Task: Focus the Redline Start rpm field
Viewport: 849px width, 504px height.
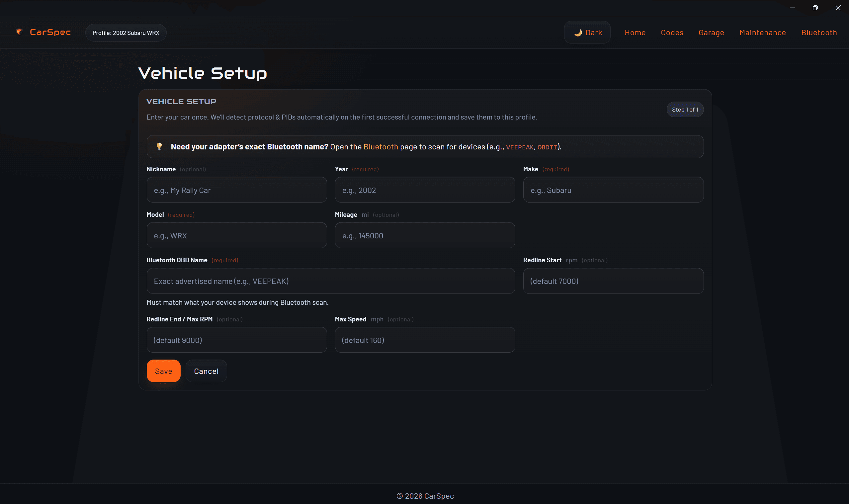Action: (x=613, y=281)
